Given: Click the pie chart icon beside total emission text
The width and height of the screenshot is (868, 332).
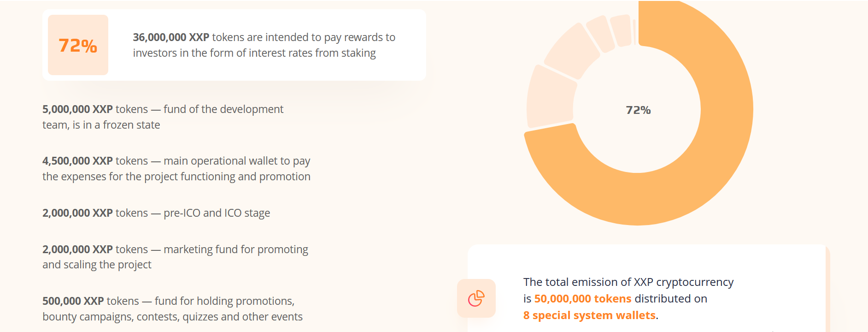Looking at the screenshot, I should coord(476,298).
